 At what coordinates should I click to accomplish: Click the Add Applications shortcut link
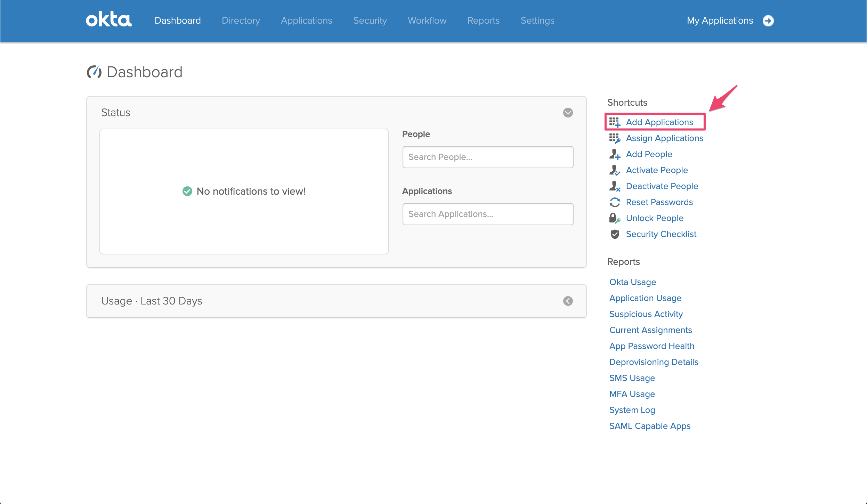click(x=659, y=122)
